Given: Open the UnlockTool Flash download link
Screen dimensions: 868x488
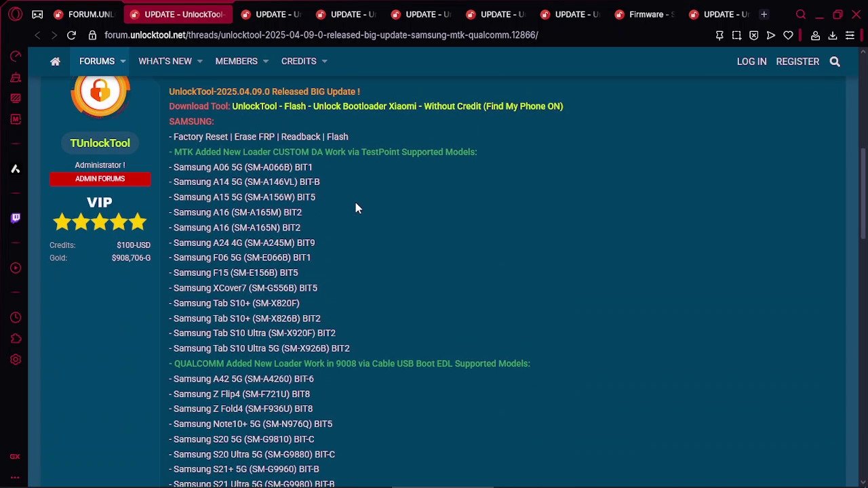Looking at the screenshot, I should pos(397,106).
